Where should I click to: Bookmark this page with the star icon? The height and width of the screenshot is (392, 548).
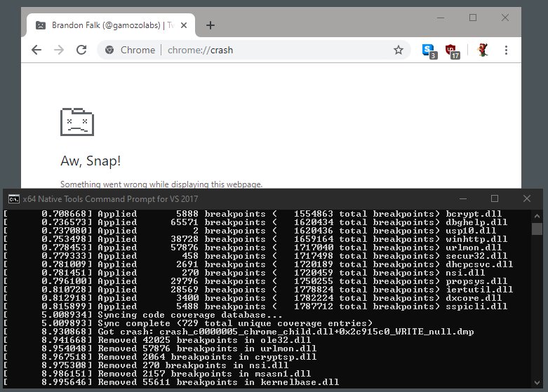click(x=399, y=50)
